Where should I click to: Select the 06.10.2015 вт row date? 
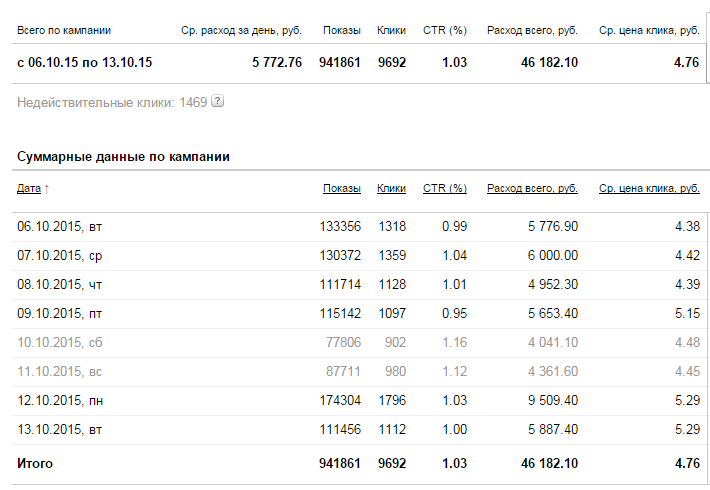point(60,226)
